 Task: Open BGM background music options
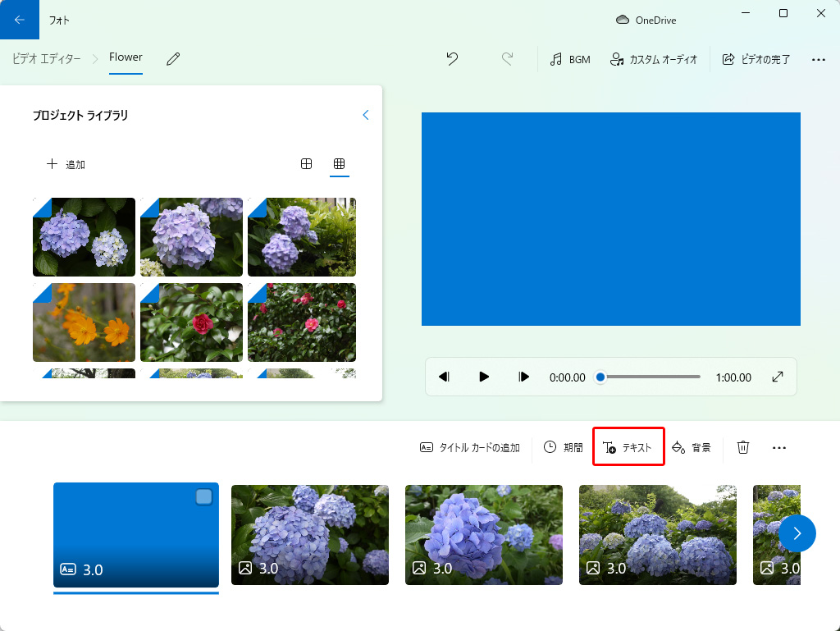tap(570, 59)
